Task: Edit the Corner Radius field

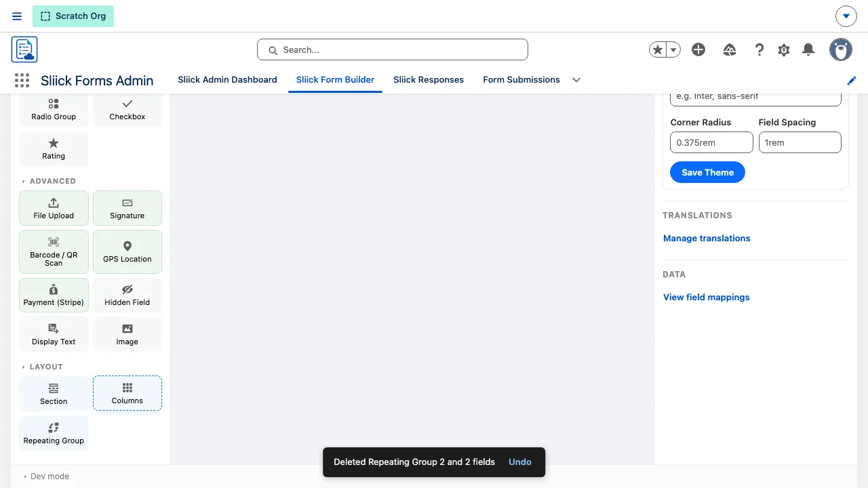Action: 711,142
